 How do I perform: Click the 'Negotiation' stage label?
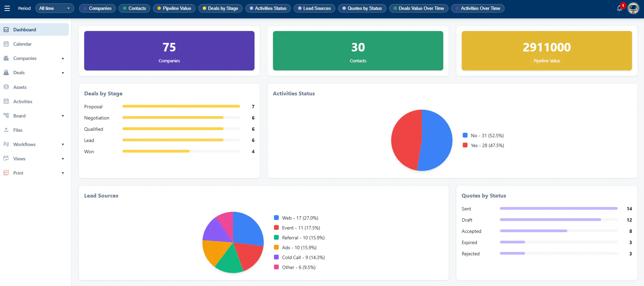click(97, 118)
